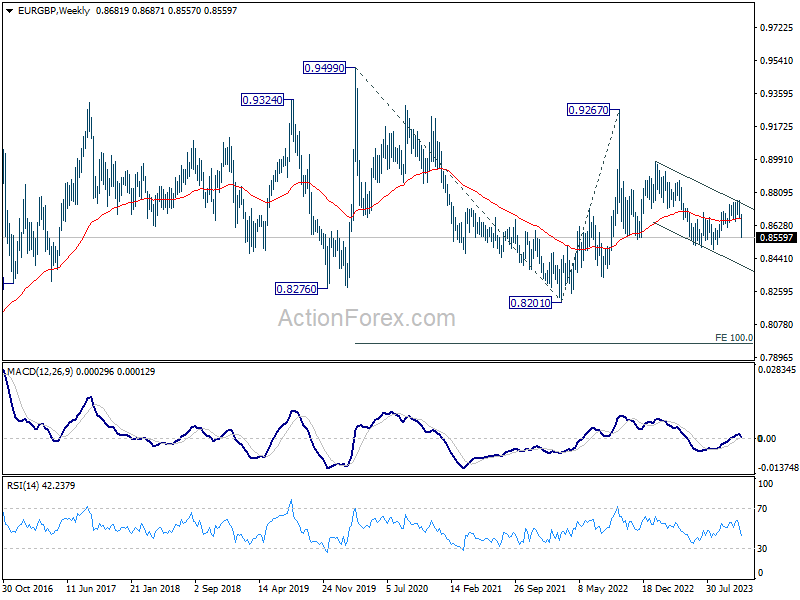
Task: Click the ActionForex.com watermark
Action: (366, 318)
